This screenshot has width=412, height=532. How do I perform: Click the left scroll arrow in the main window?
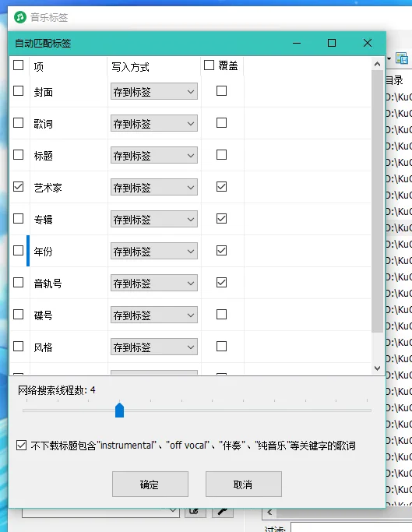tap(269, 513)
